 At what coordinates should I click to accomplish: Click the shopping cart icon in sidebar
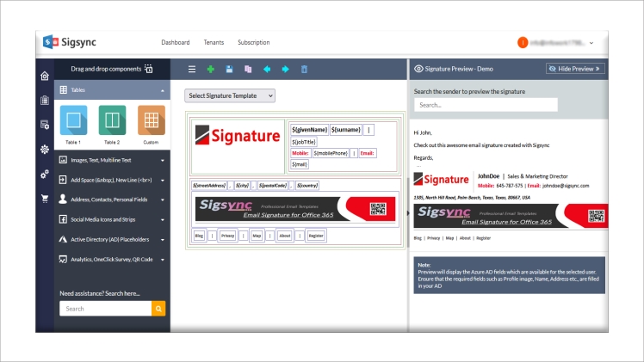(45, 199)
